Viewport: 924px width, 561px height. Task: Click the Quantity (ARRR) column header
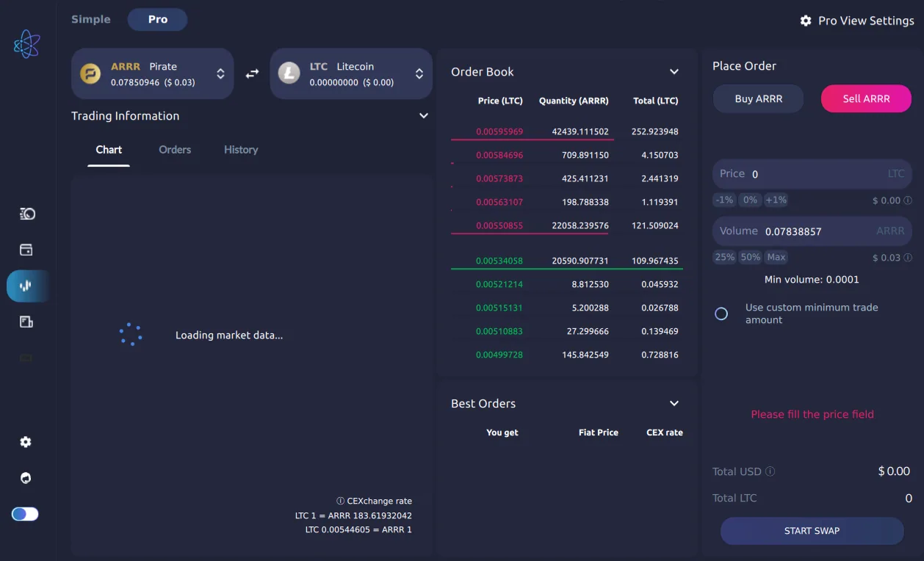574,101
